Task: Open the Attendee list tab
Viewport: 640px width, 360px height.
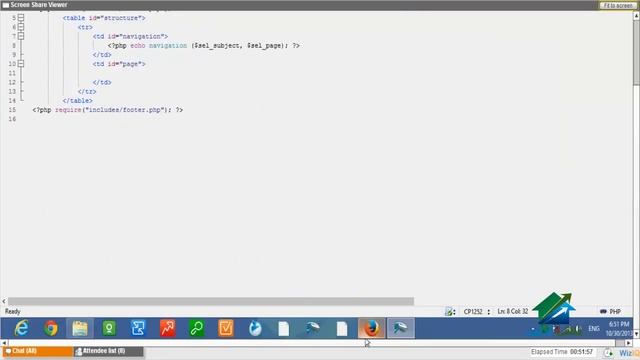Action: coord(109,351)
